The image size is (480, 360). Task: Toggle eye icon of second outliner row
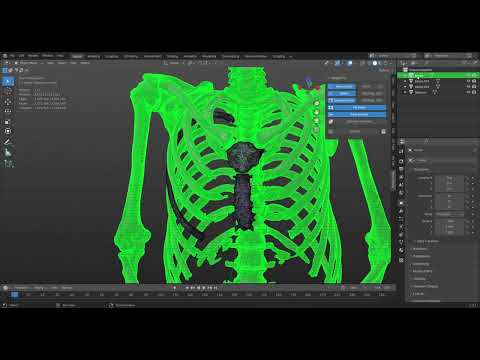pos(469,81)
